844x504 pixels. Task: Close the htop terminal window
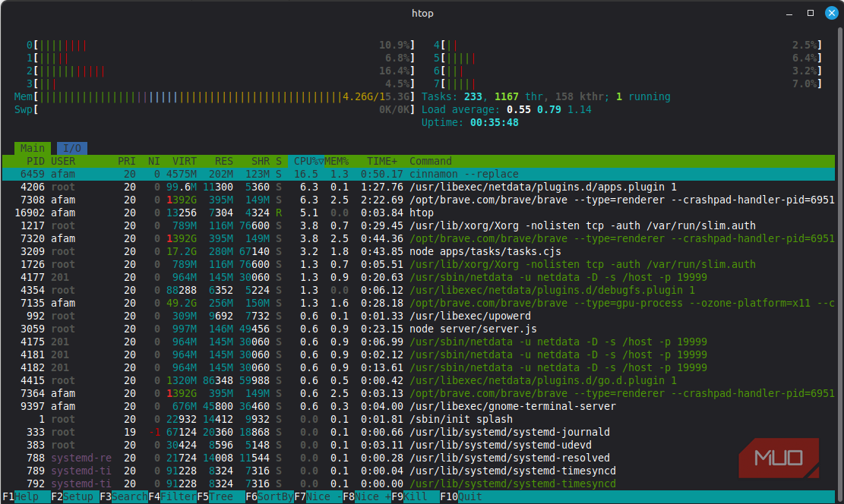[831, 13]
